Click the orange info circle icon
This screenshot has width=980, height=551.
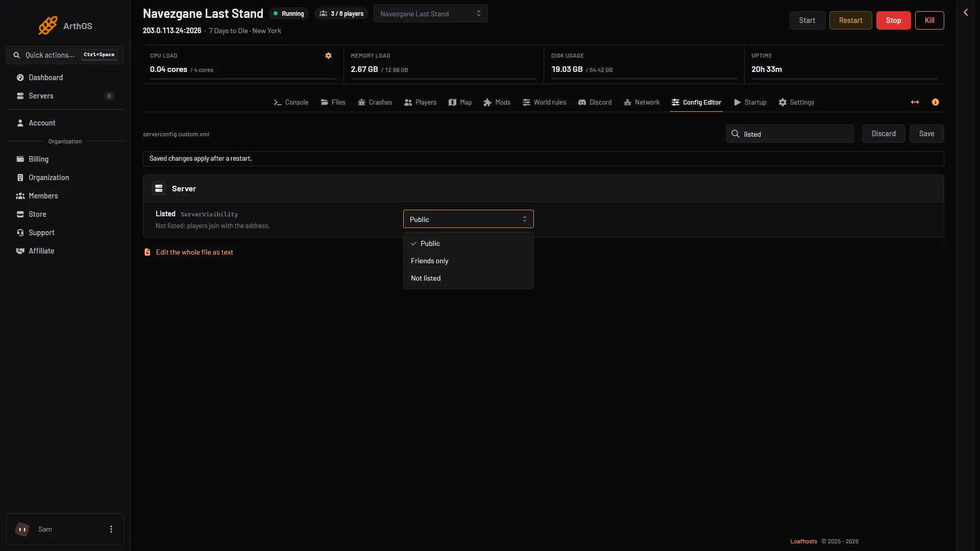pos(936,102)
